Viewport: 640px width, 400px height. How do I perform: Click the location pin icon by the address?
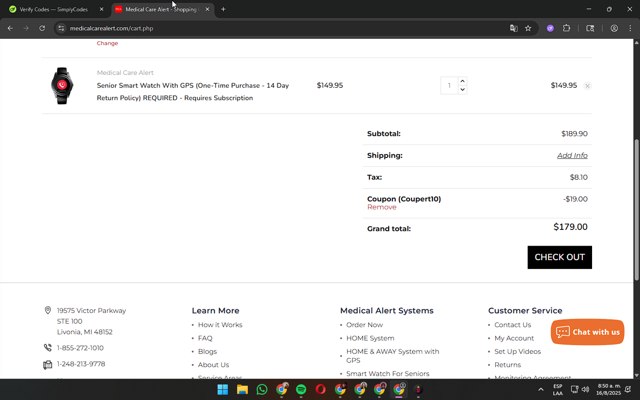(48, 310)
